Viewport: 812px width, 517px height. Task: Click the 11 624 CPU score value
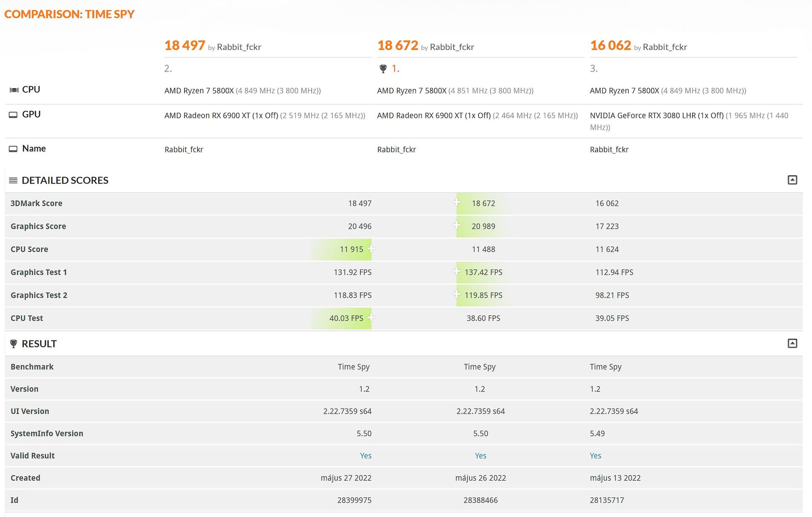pyautogui.click(x=607, y=249)
